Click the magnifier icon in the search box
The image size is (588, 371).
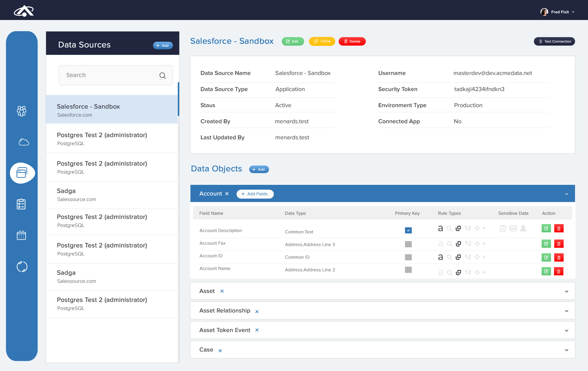[162, 76]
